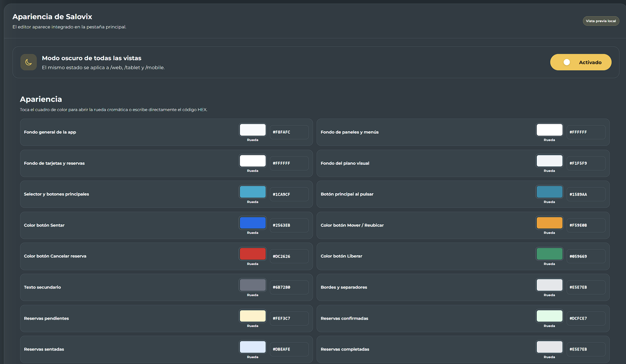
Task: Click the 'Reservas sentadas' label
Action: click(x=44, y=349)
